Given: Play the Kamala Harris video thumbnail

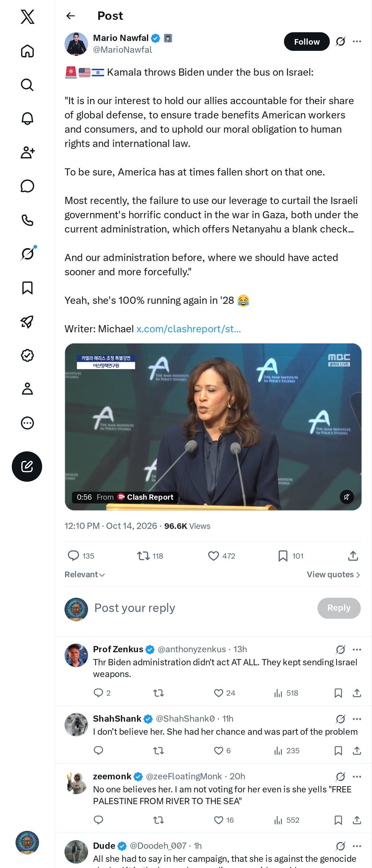Looking at the screenshot, I should [213, 427].
